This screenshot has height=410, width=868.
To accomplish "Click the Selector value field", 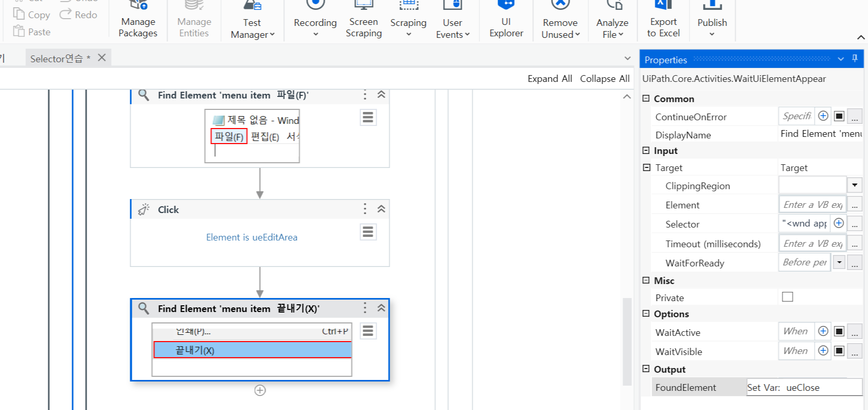I will [805, 223].
